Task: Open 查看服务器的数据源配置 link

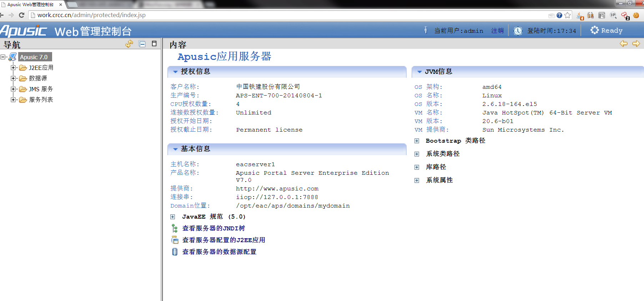Action: (x=219, y=252)
